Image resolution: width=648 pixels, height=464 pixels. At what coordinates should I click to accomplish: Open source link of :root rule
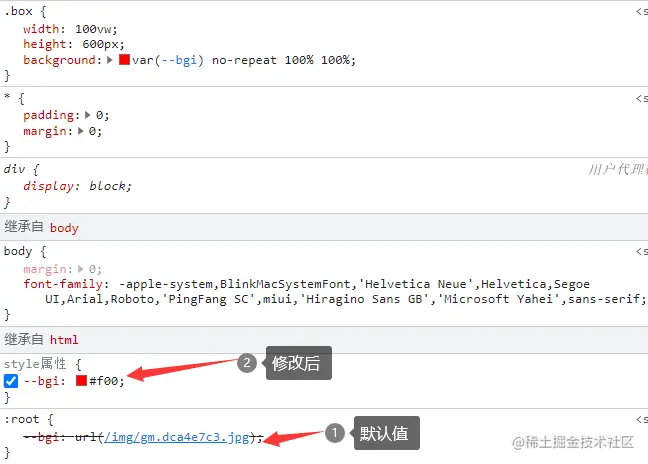click(x=642, y=419)
